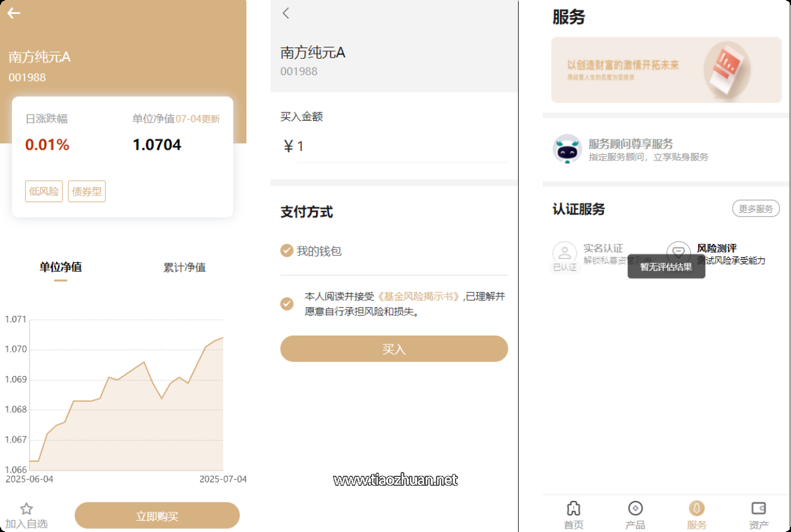This screenshot has height=532, width=791.
Task: Tap the 实名认证 label
Action: 603,248
